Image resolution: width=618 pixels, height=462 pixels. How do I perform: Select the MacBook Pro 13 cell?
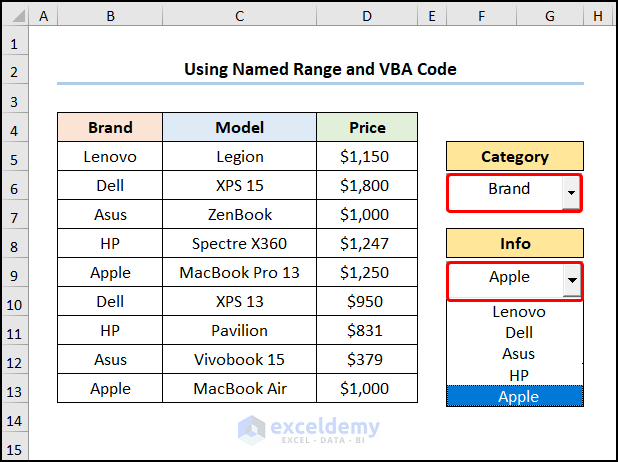click(x=239, y=272)
